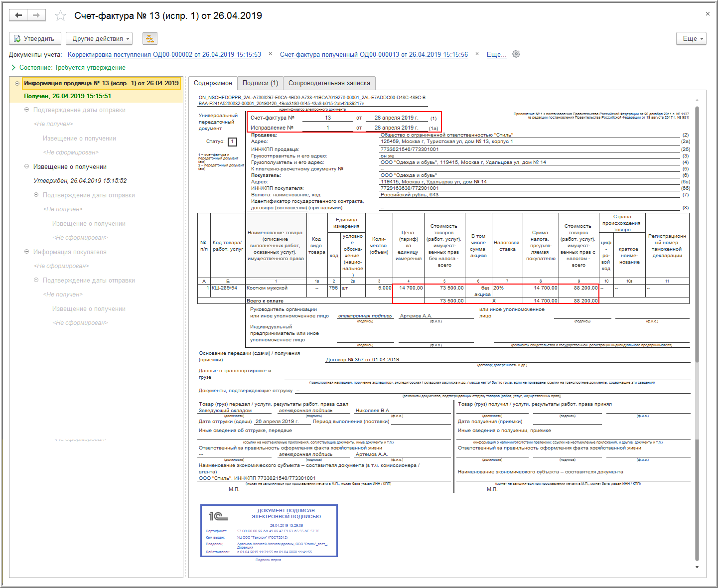Close the Счет-фактура № 13 form
The image size is (718, 588).
708,14
